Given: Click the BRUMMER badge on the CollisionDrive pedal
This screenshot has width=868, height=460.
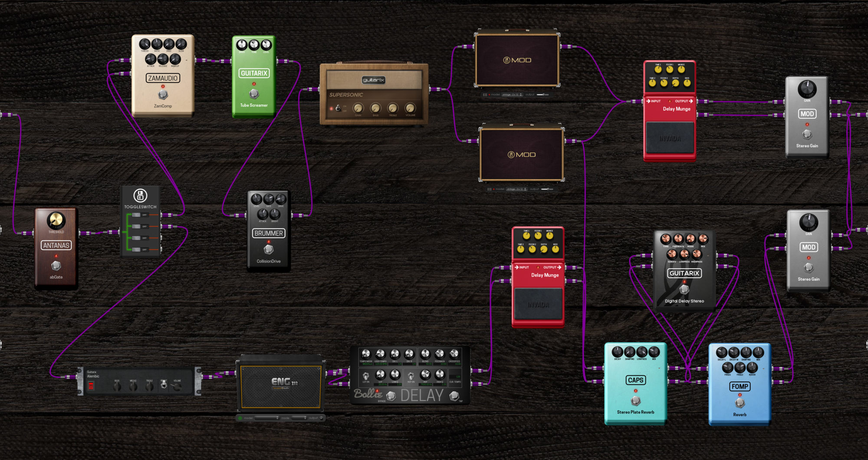Looking at the screenshot, I should (269, 233).
